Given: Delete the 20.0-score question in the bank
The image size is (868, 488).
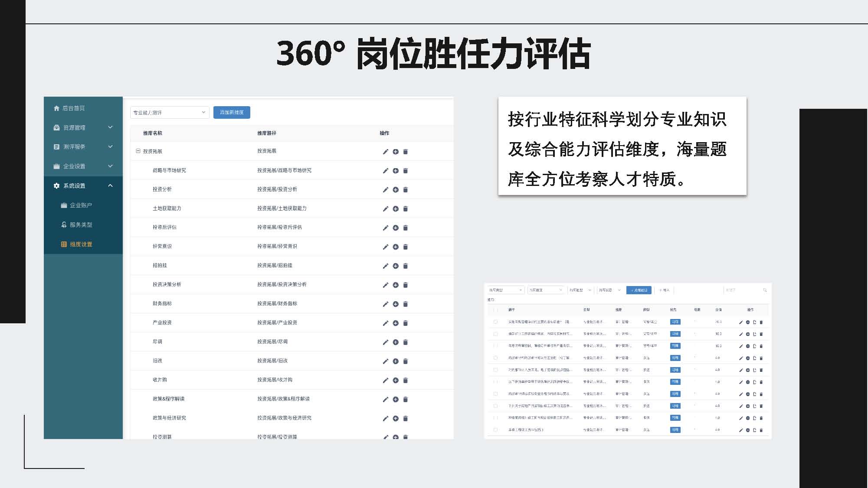Looking at the screenshot, I should click(x=761, y=322).
